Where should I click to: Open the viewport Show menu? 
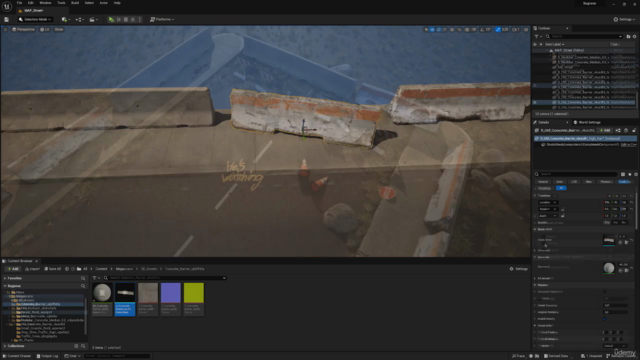pyautogui.click(x=59, y=29)
